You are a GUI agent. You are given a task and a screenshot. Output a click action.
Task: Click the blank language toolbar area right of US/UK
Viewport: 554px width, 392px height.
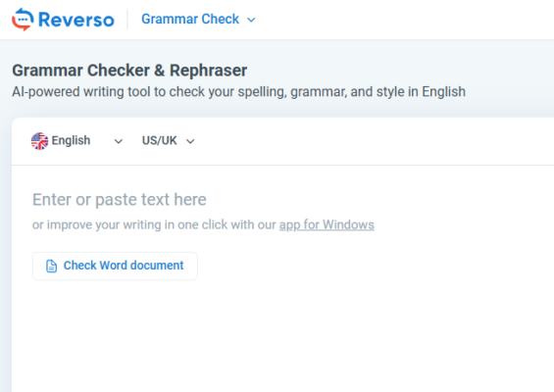pyautogui.click(x=375, y=141)
